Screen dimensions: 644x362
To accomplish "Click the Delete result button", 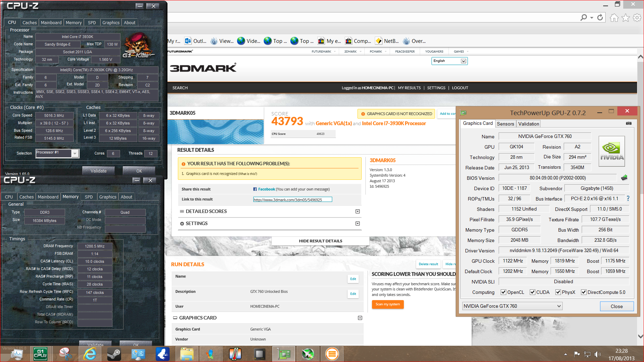I will (x=428, y=264).
